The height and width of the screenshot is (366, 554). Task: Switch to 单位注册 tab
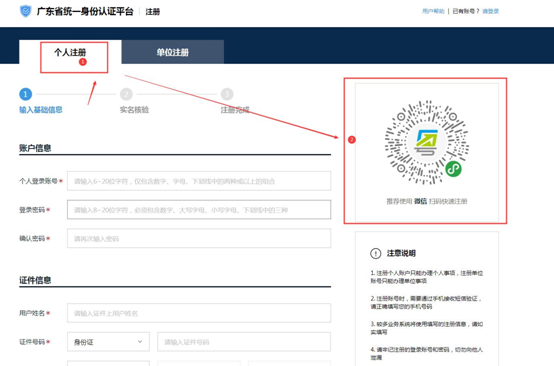click(x=172, y=52)
